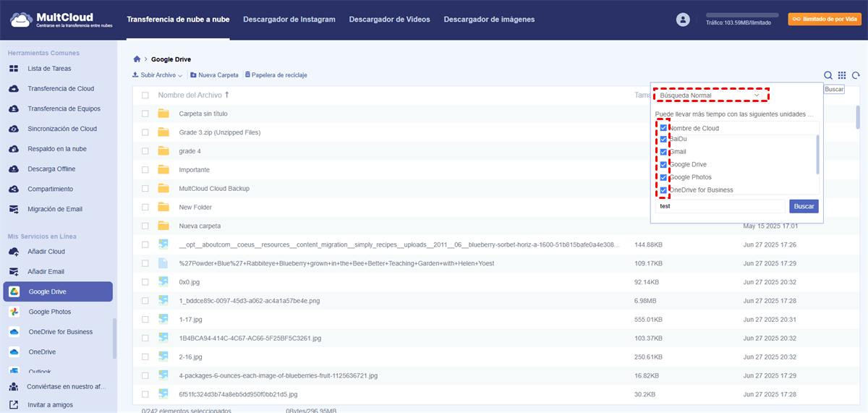
Task: Uncheck Gmail in the search panel
Action: (663, 152)
